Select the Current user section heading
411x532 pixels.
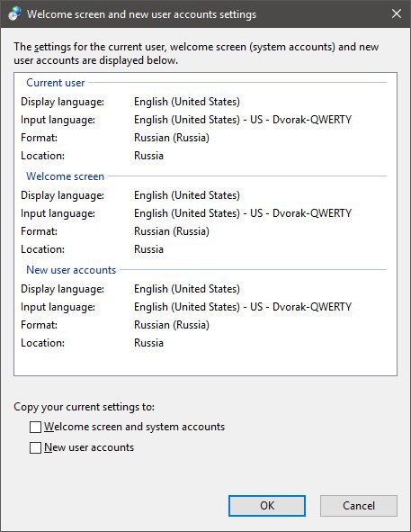click(x=56, y=83)
